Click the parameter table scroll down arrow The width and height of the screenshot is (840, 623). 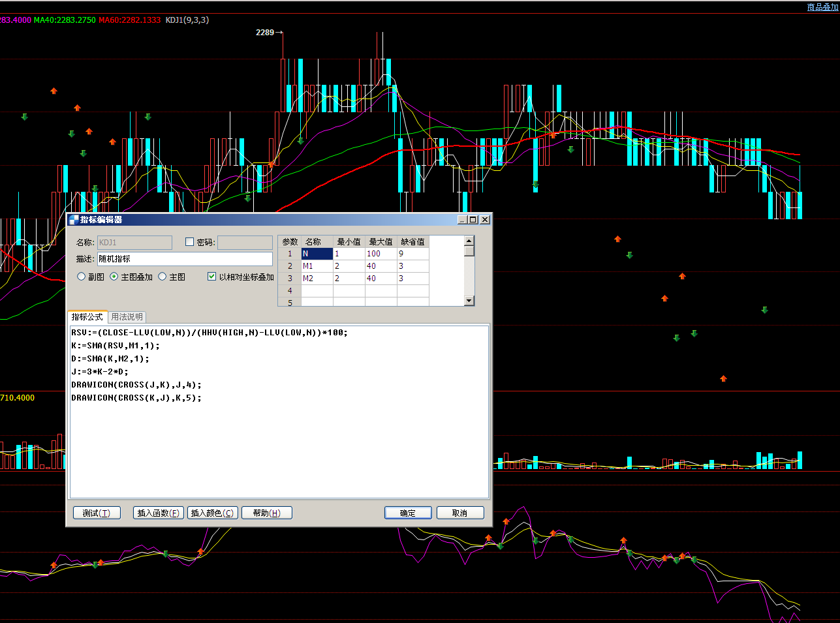[x=469, y=301]
